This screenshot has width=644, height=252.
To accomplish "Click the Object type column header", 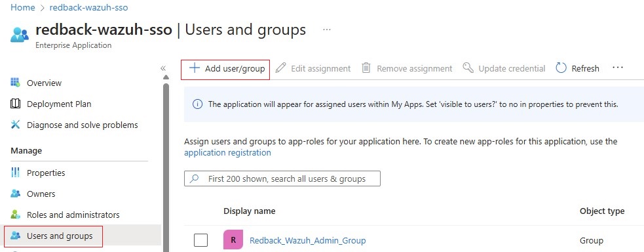I will coord(602,211).
